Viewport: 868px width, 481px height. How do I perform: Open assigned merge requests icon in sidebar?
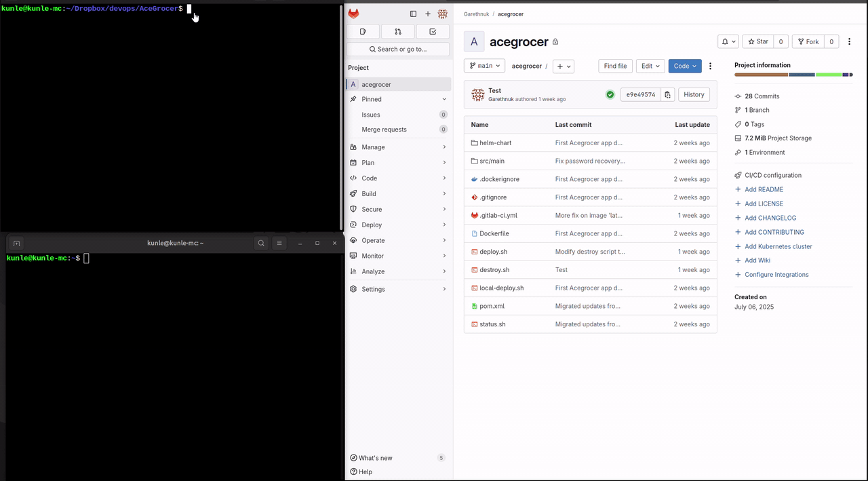(398, 31)
